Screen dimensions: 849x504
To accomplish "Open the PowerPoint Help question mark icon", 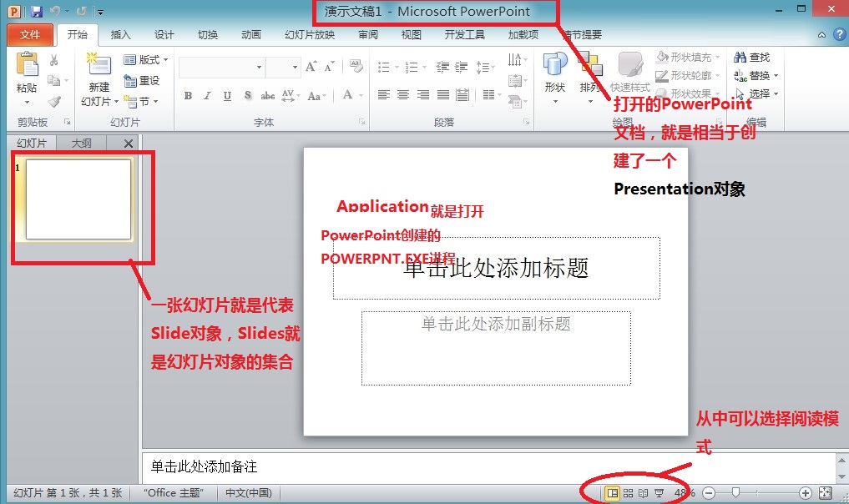I will (839, 35).
